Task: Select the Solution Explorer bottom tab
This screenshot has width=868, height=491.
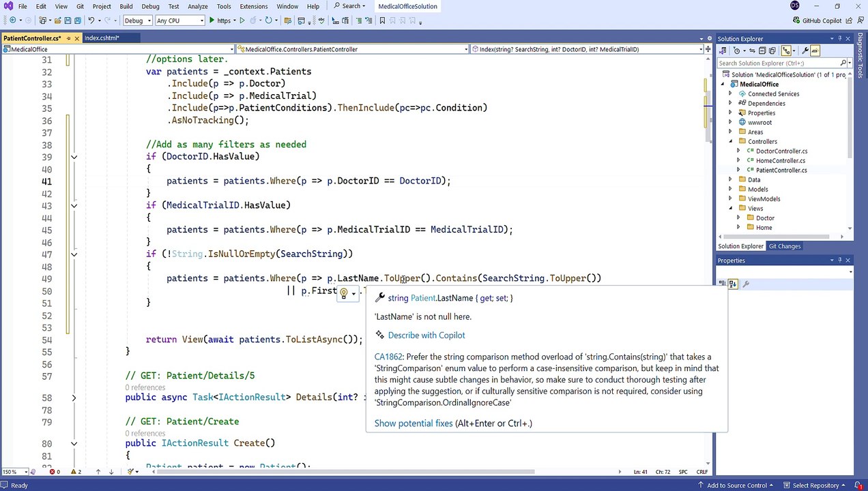Action: 740,246
